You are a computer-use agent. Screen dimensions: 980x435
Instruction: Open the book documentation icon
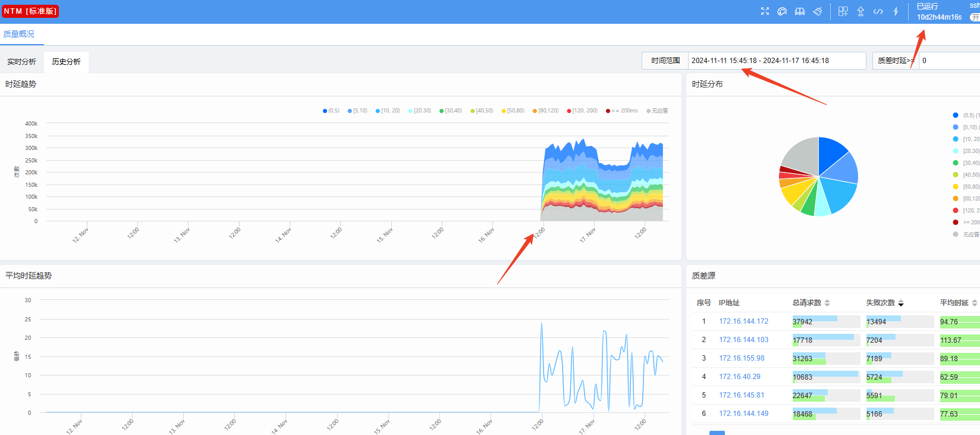click(x=800, y=11)
